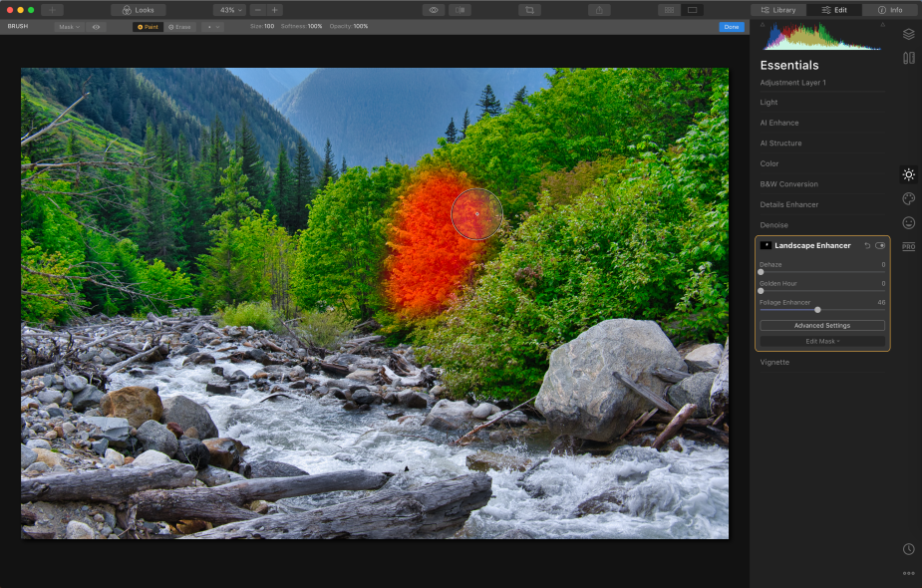Switch to the Library tab
922x588 pixels.
coord(777,10)
